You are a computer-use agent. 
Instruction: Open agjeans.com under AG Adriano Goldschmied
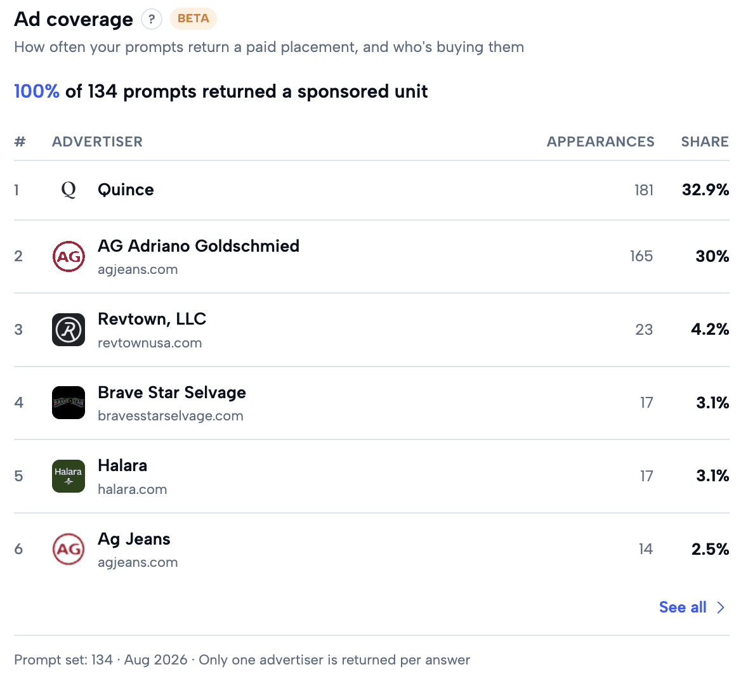(x=138, y=269)
